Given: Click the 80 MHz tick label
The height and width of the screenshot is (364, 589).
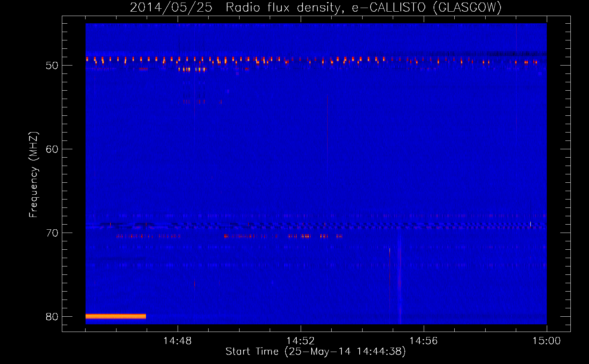Looking at the screenshot, I should pos(52,317).
